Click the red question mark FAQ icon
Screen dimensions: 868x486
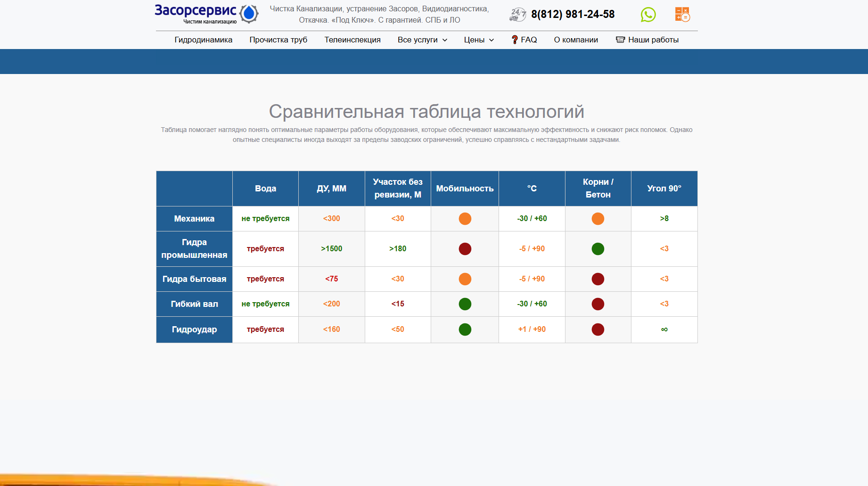[x=515, y=40]
